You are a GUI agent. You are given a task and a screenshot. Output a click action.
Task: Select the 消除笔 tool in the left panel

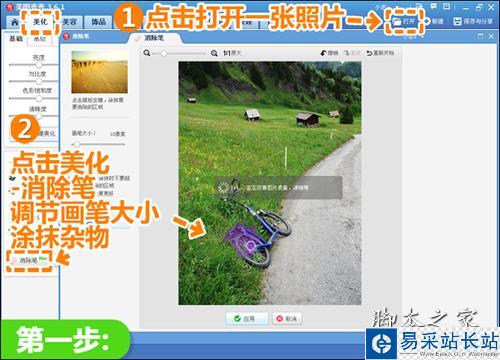(29, 260)
